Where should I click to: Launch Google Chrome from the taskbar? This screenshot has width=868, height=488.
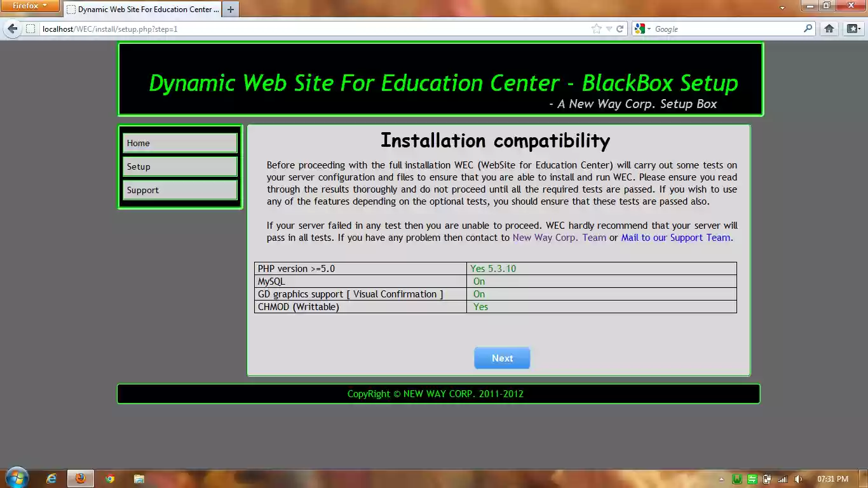(109, 478)
